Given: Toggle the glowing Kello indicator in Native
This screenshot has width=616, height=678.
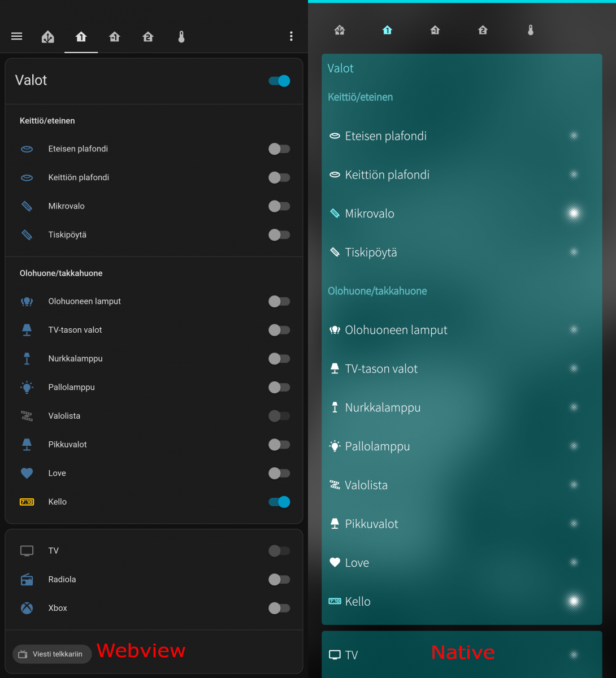Looking at the screenshot, I should tap(574, 601).
